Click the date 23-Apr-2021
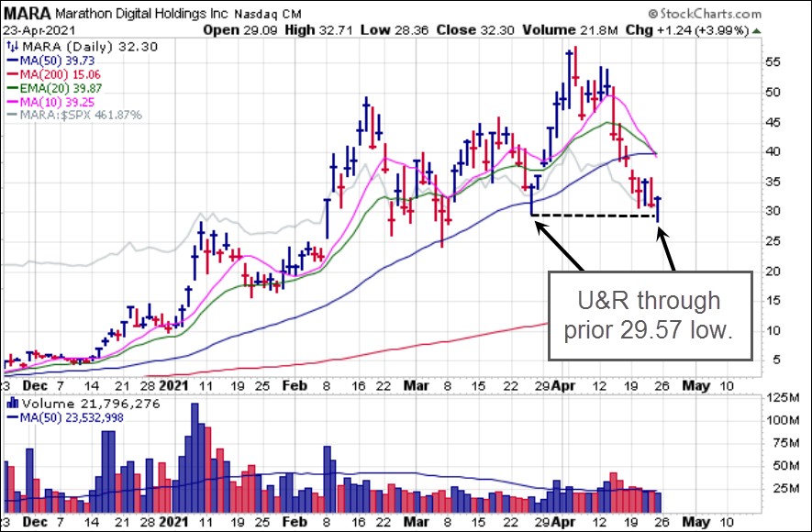The image size is (812, 532). [39, 30]
